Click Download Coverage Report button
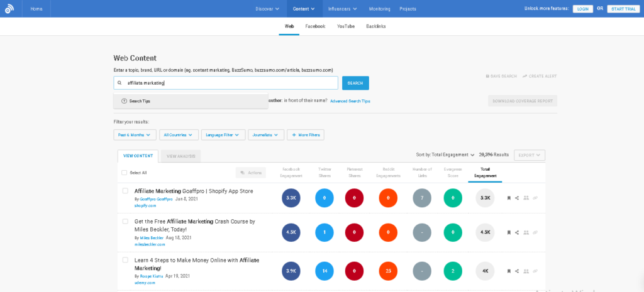This screenshot has width=644, height=292. coord(523,101)
